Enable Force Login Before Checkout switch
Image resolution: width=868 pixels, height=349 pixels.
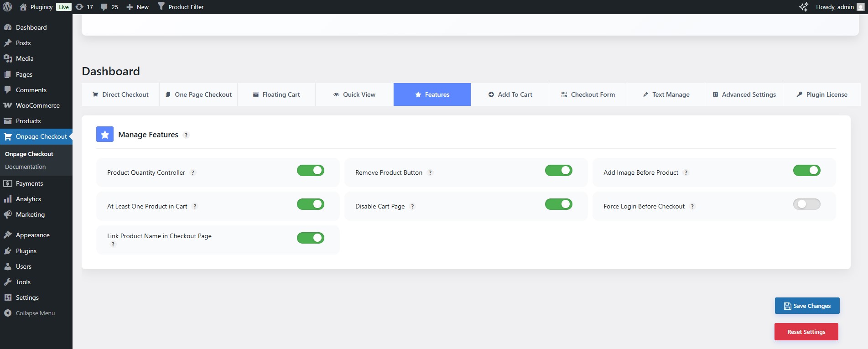click(807, 204)
